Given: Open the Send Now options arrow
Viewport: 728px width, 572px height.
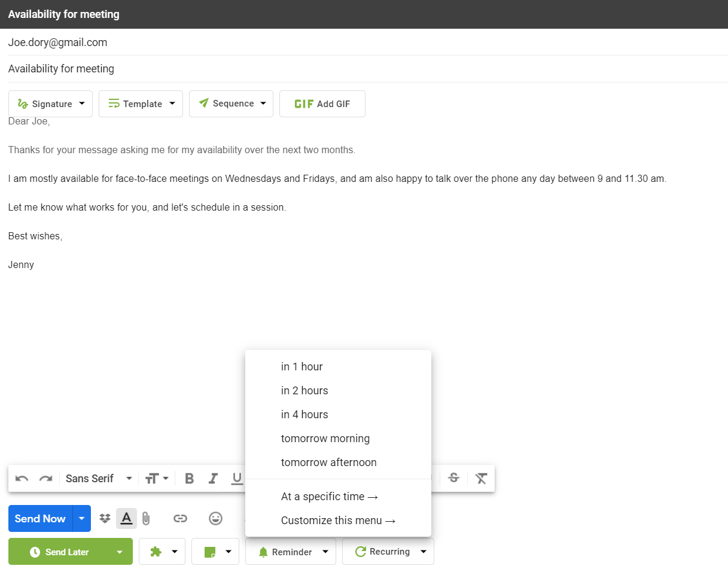Looking at the screenshot, I should click(x=82, y=519).
